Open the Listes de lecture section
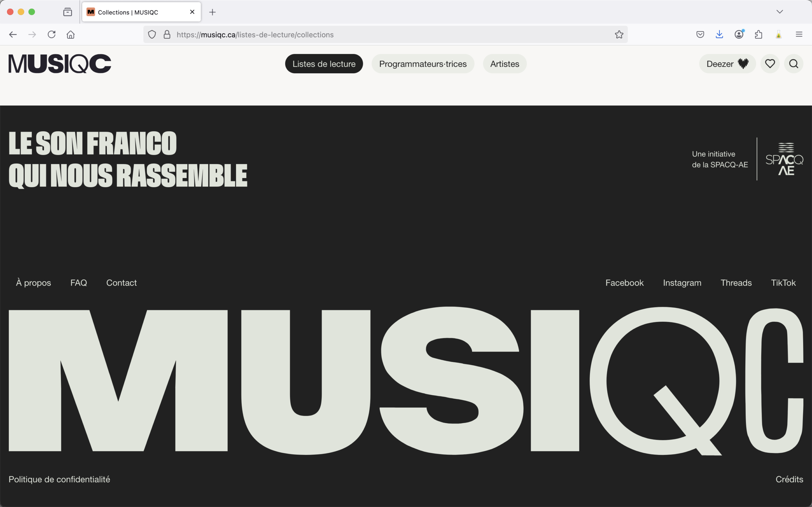The image size is (812, 507). pos(324,64)
